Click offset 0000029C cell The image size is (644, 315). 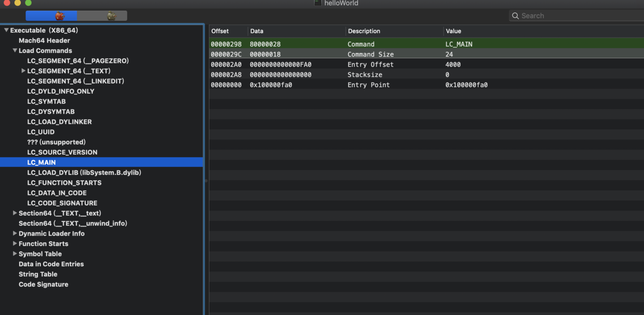point(226,54)
